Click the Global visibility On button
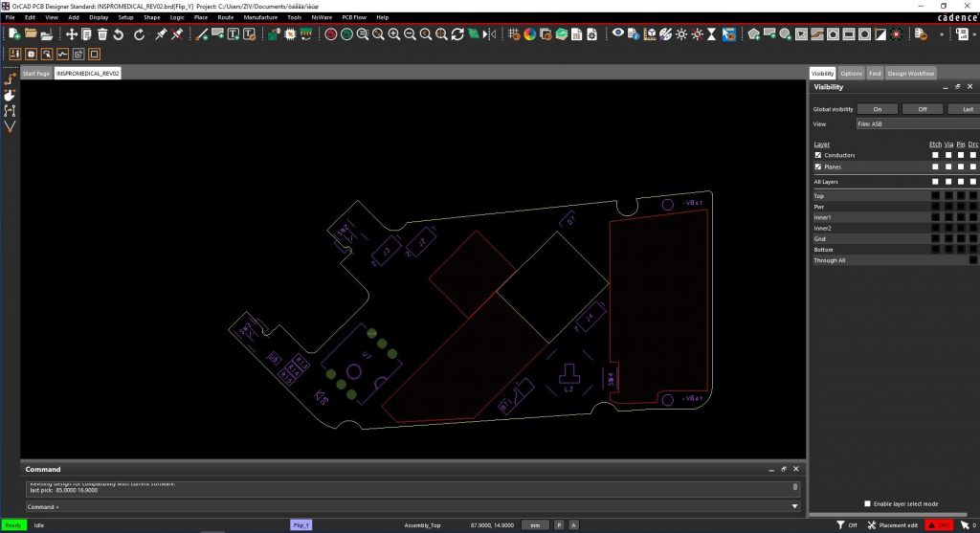 coord(877,109)
